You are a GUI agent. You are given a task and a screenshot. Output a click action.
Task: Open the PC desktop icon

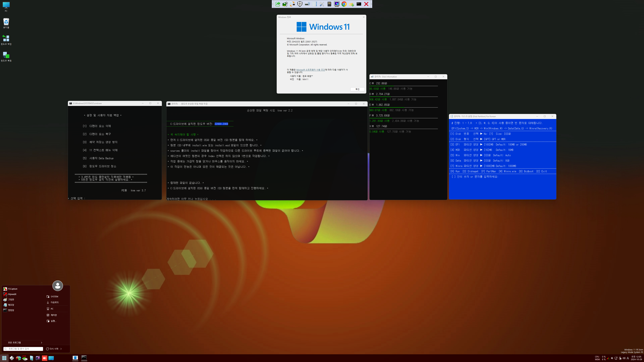pos(6,7)
